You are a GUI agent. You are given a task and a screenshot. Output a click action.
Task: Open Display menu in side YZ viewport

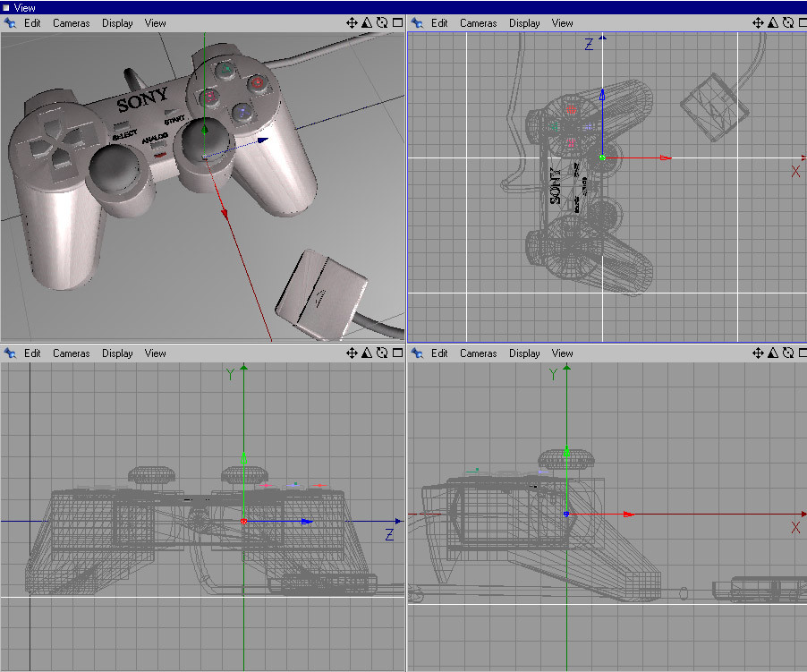click(117, 353)
